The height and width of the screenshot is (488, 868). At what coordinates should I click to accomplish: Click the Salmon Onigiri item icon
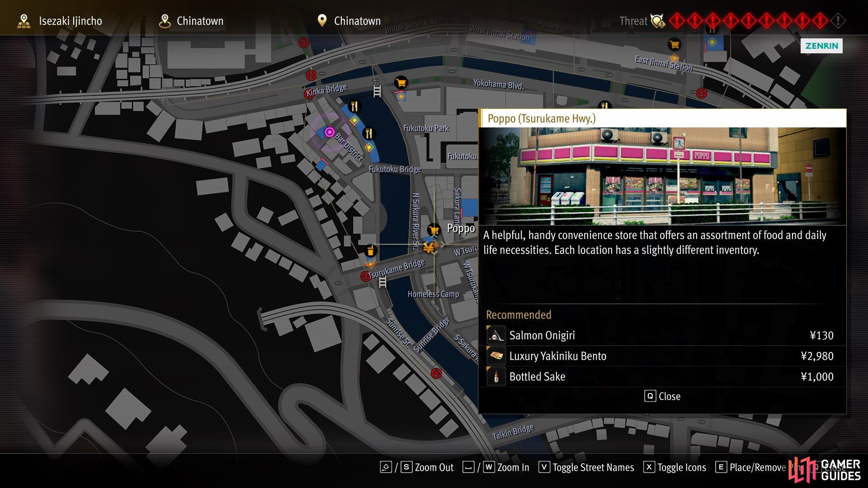pos(496,335)
